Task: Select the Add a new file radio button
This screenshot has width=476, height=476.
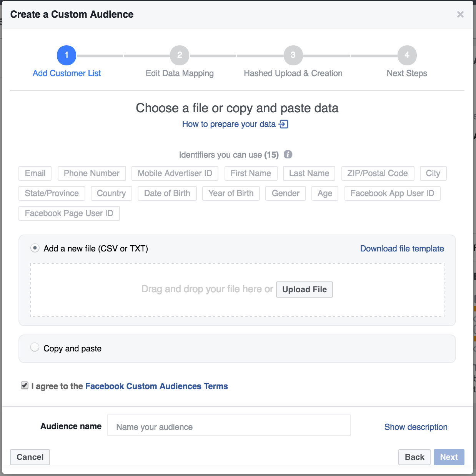Action: coord(35,248)
